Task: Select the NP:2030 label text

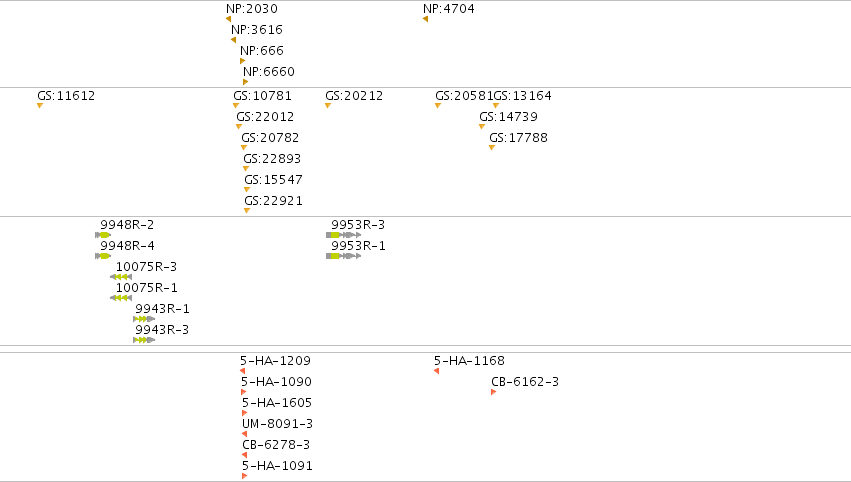Action: click(252, 9)
